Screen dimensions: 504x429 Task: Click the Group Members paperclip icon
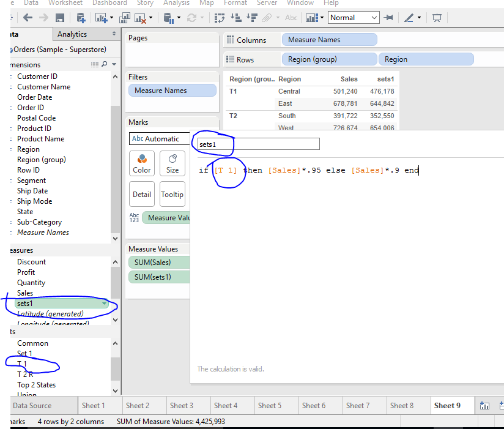(267, 18)
